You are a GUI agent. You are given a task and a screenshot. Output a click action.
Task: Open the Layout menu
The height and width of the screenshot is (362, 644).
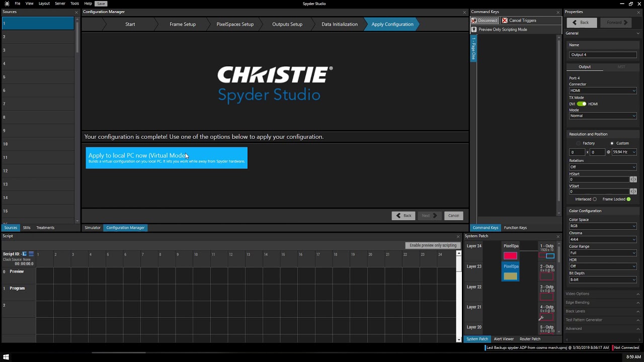click(x=44, y=4)
